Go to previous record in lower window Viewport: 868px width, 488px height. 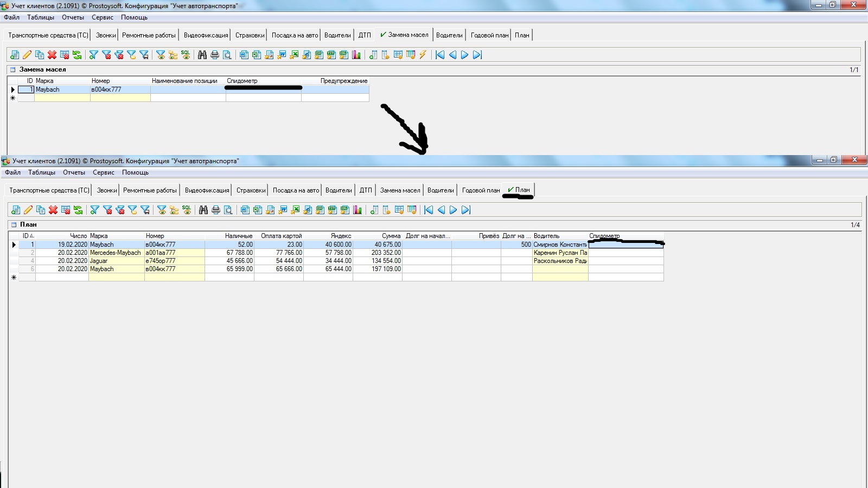pos(441,210)
